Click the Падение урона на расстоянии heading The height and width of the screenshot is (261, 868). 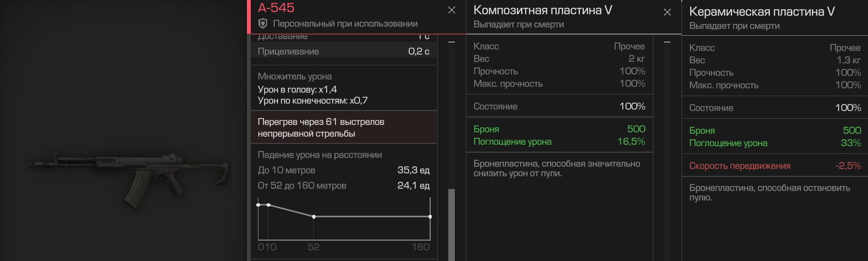[x=320, y=155]
